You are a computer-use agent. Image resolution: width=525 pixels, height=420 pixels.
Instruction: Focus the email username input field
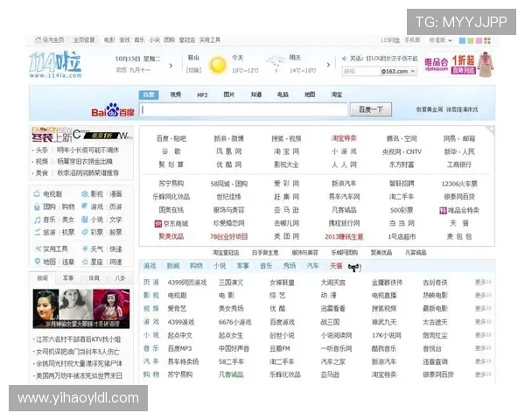360,71
